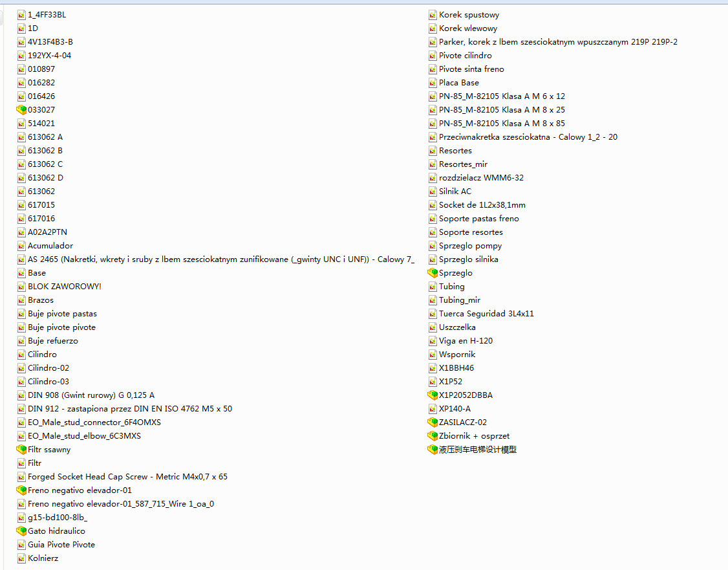Click the assembly icon beside Gato hidraulico
The image size is (728, 570).
[21, 531]
